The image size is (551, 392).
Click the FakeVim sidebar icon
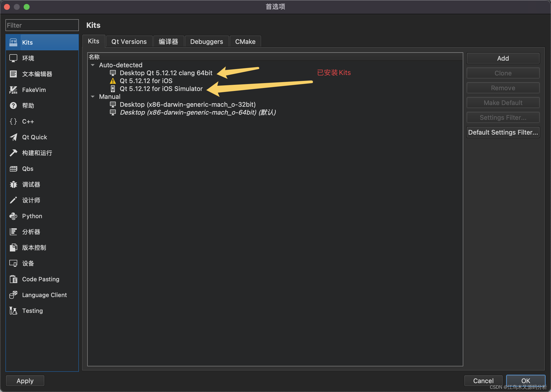tap(13, 90)
